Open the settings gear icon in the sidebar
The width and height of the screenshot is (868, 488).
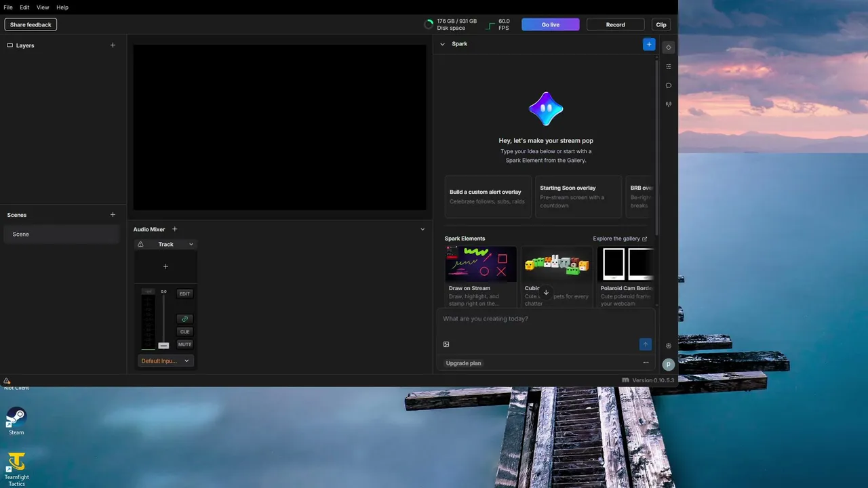[669, 346]
